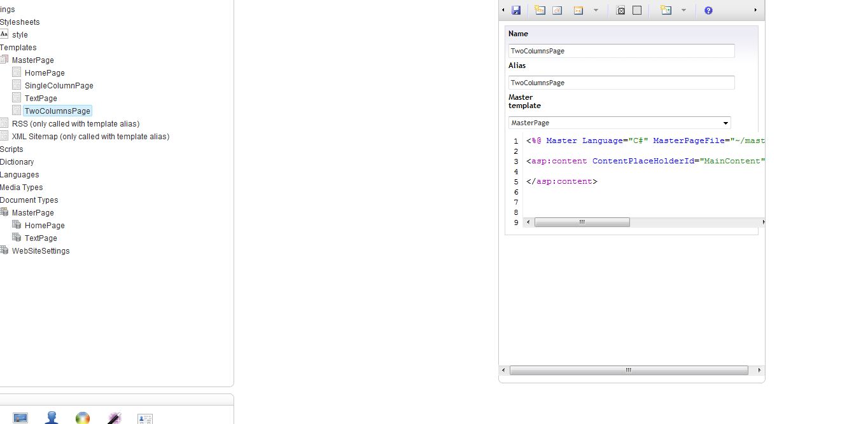The image size is (868, 424).
Task: Open the style stylesheet item
Action: coord(20,35)
